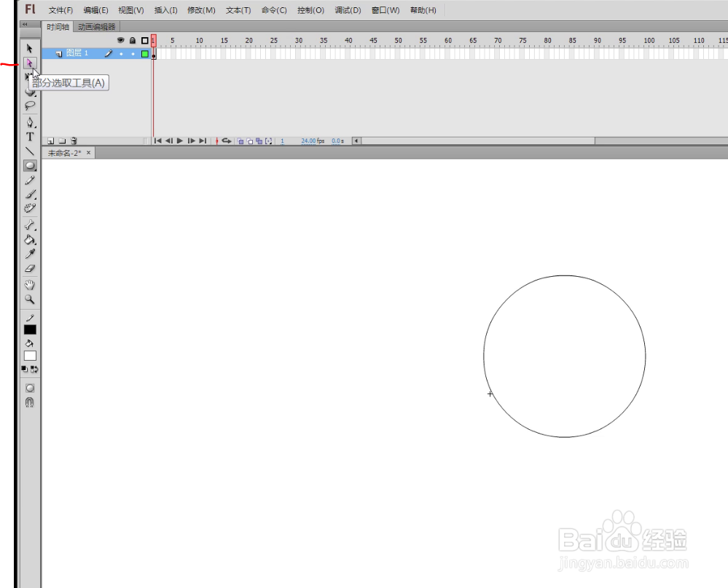Choose the Paint Bucket tool
The width and height of the screenshot is (728, 588).
point(30,240)
